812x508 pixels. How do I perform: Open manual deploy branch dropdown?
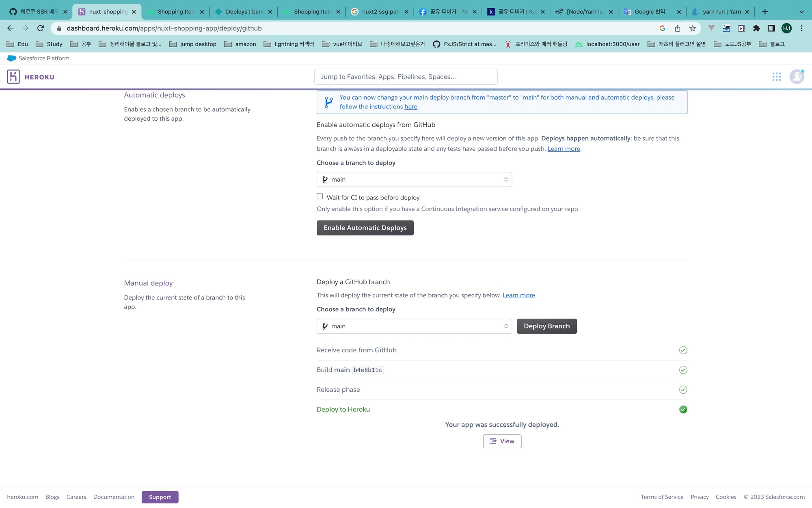tap(414, 326)
